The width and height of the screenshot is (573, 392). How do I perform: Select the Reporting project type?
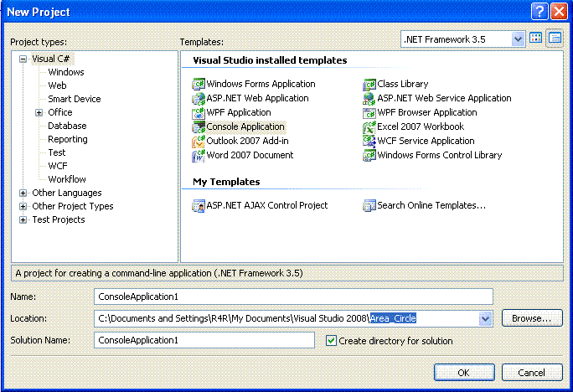click(x=68, y=139)
